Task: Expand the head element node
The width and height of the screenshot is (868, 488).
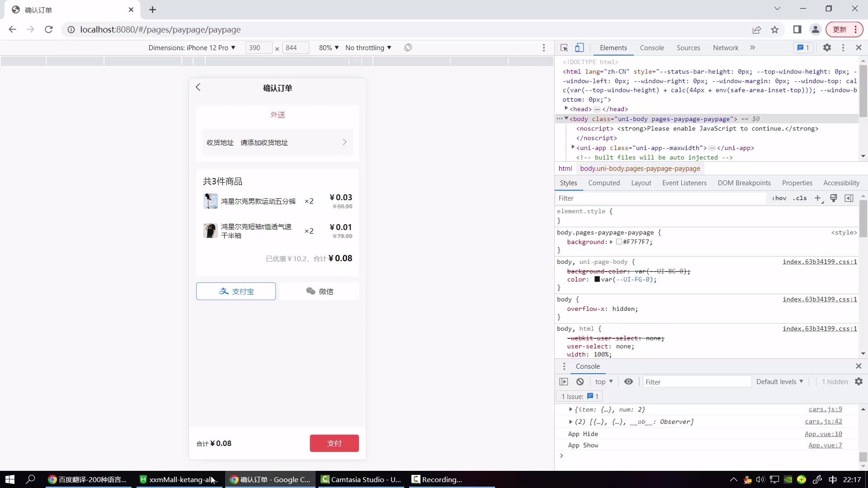Action: [566, 109]
